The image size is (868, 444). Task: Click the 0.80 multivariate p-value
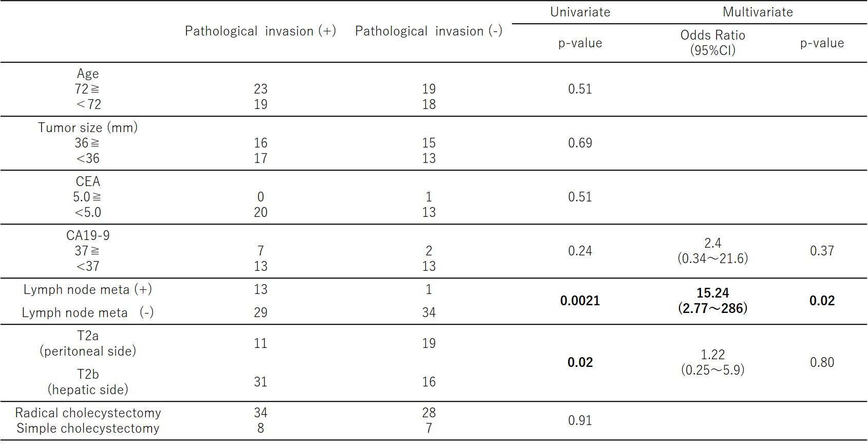[822, 363]
